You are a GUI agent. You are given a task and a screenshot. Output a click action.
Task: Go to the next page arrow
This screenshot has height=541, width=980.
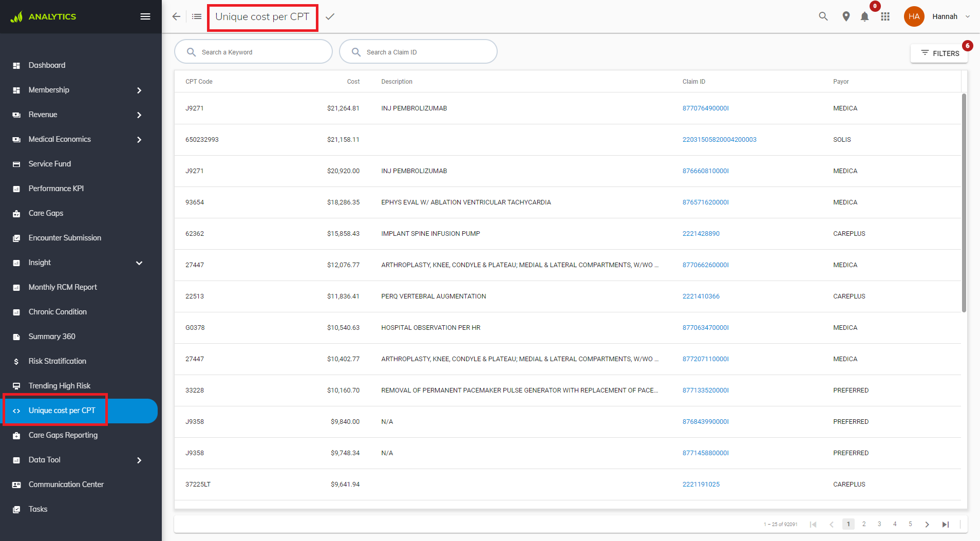point(927,525)
